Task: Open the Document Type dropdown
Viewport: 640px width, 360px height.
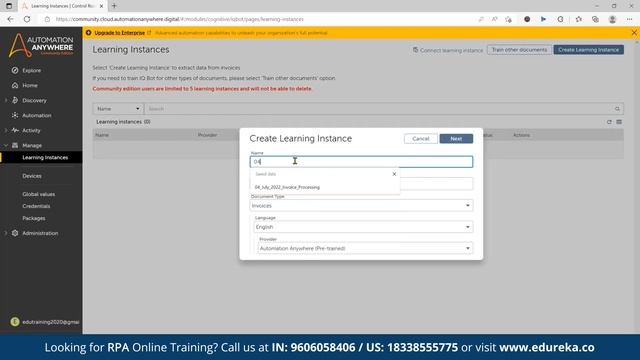Action: point(361,206)
